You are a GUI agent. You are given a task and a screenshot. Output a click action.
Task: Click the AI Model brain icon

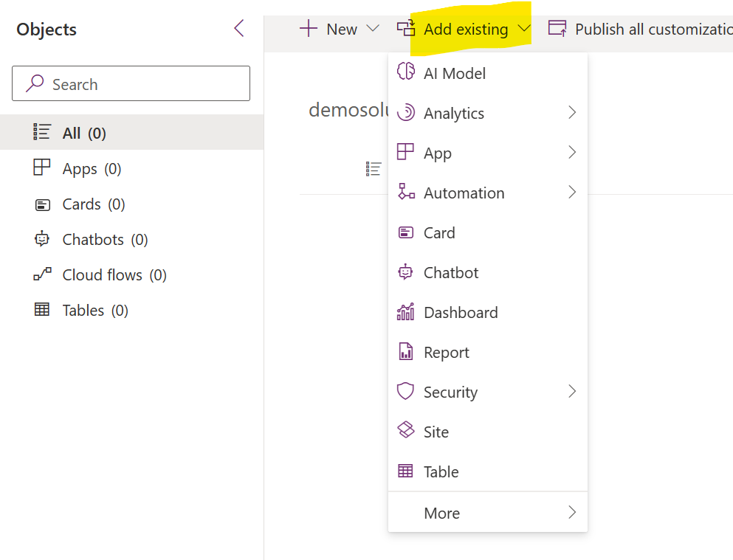click(405, 72)
